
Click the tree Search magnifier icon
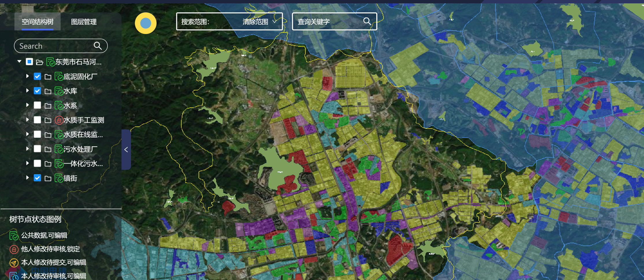pos(98,46)
